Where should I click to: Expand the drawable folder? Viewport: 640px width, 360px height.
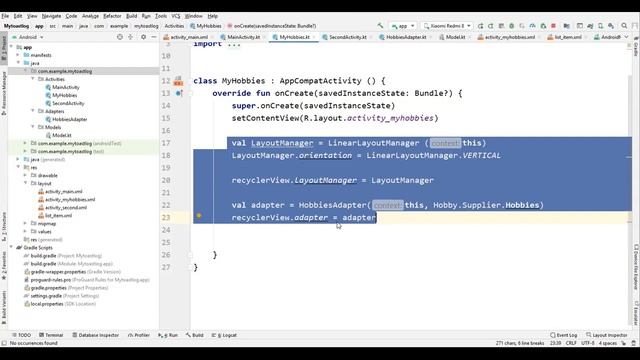(x=25, y=175)
